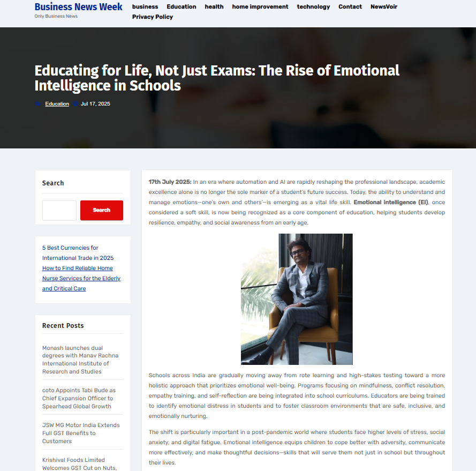Click the clock icon before Jul 17, 2025
476x471 pixels.
pyautogui.click(x=75, y=104)
